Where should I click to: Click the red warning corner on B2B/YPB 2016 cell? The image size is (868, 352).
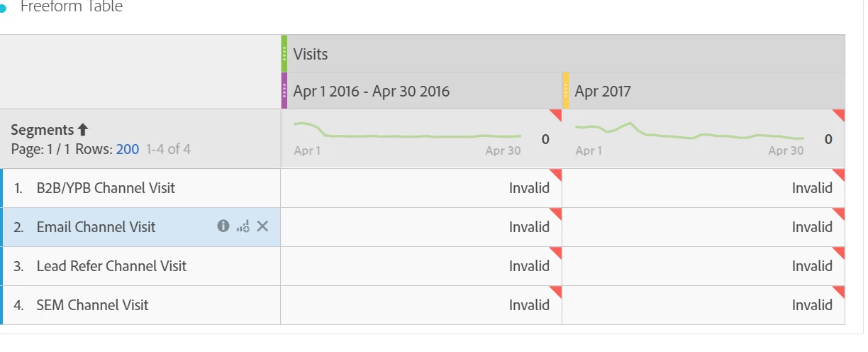coord(556,174)
